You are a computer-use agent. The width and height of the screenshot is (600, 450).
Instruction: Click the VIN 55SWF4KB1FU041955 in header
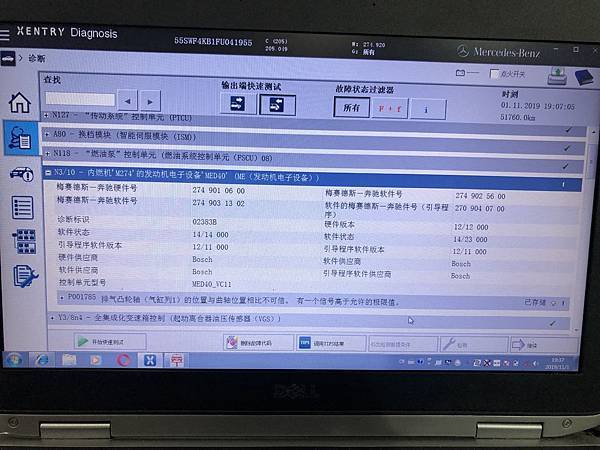click(213, 42)
